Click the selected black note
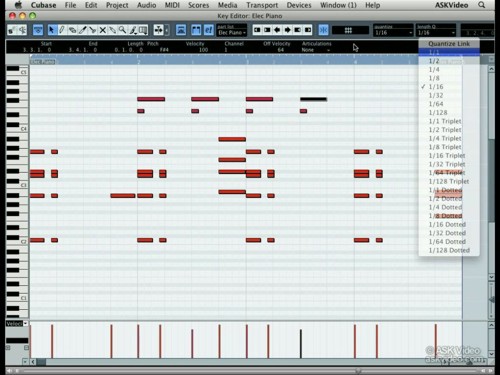This screenshot has width=500, height=375. point(313,99)
